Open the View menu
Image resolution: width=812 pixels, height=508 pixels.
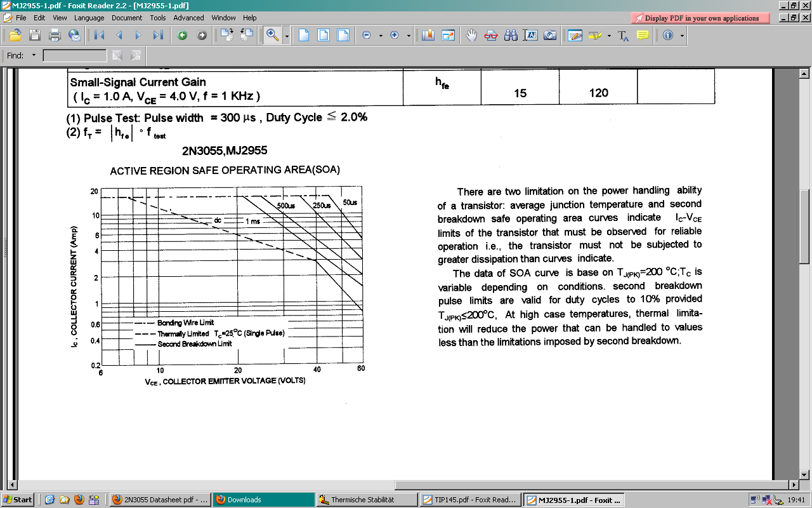(60, 18)
